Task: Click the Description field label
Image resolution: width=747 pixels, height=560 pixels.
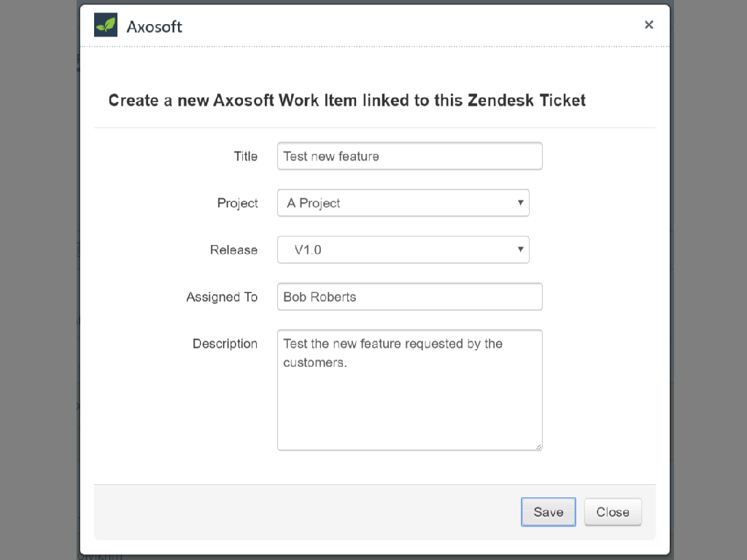Action: click(x=225, y=344)
